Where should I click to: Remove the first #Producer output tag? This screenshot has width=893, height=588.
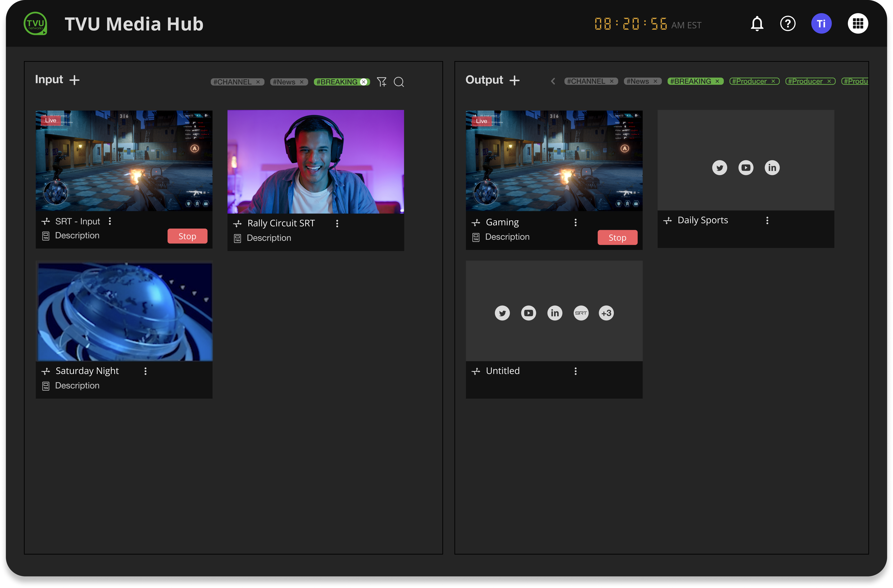click(x=773, y=81)
